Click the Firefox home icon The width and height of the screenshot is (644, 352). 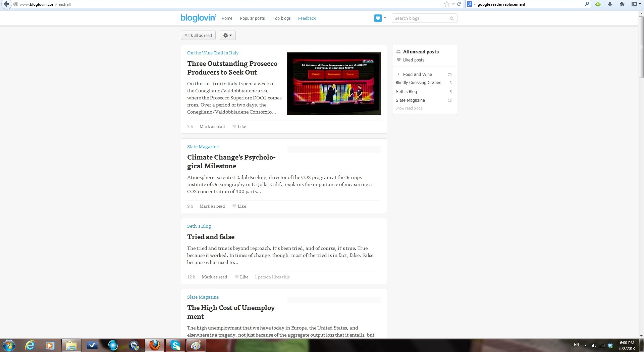[622, 4]
